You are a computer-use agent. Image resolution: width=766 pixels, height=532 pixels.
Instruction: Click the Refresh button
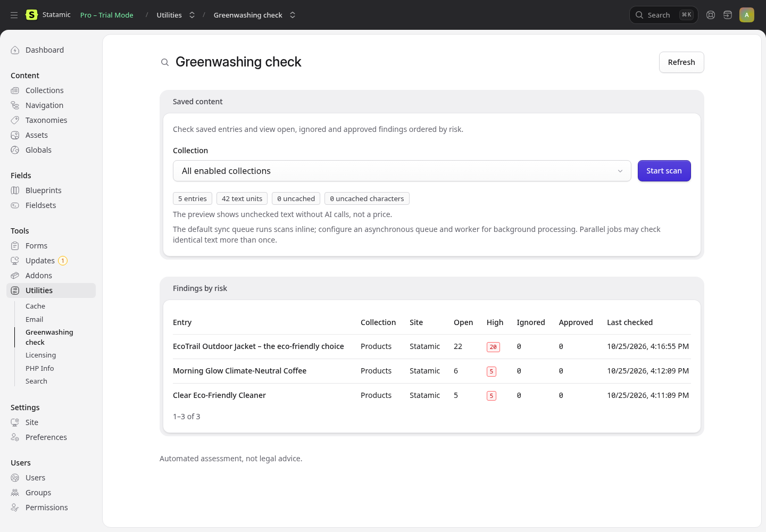pos(681,62)
